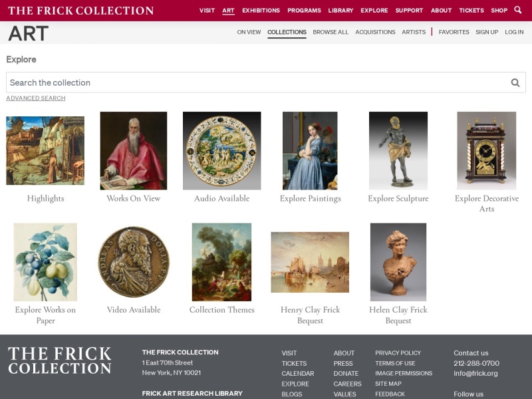Open the Explore top menu item
Viewport: 532px width, 399px height.
(374, 11)
